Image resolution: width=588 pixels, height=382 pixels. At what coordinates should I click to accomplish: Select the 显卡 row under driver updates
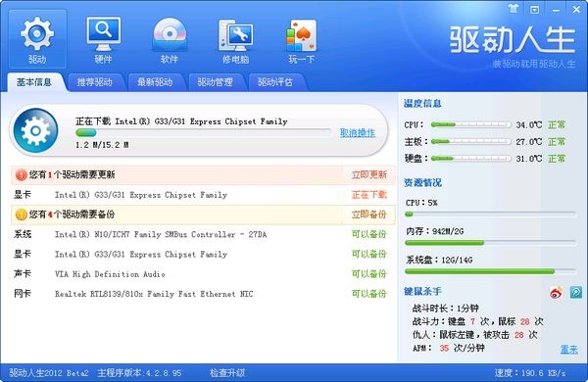(203, 195)
